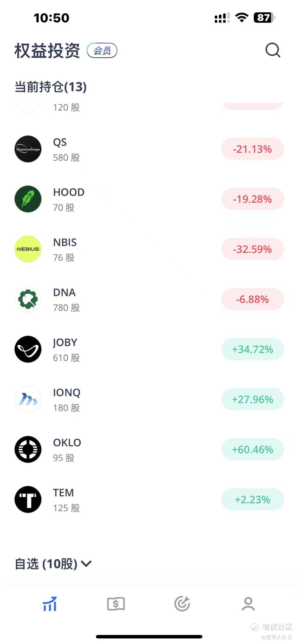Tap the DNA green gear logo
This screenshot has width=298, height=644.
pyautogui.click(x=28, y=299)
